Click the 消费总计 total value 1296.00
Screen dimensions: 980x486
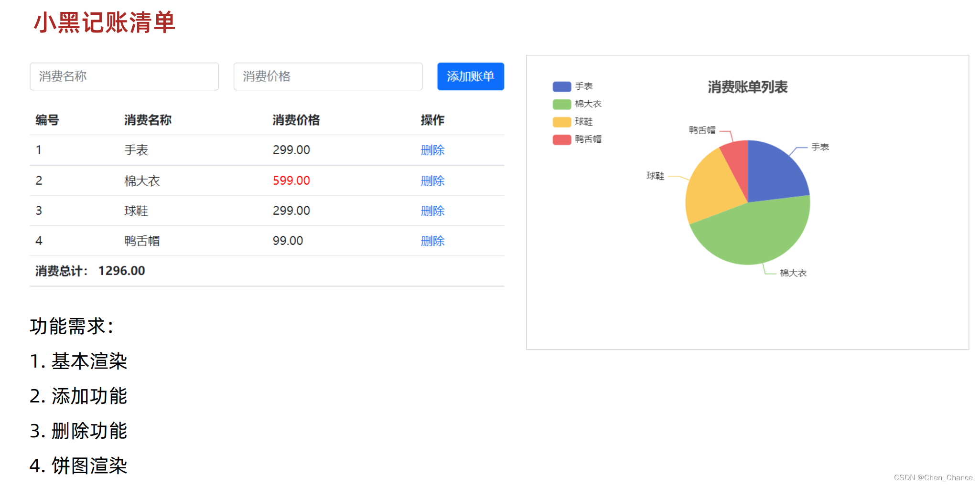pos(121,271)
